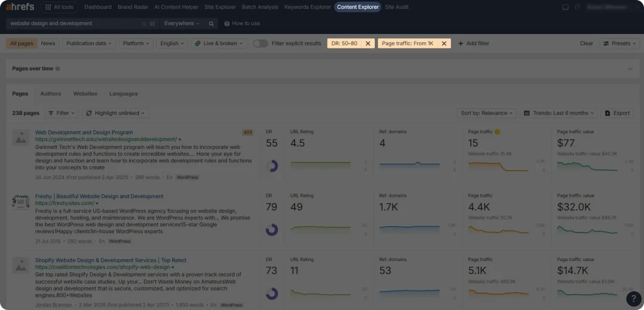The height and width of the screenshot is (310, 644).
Task: Expand the Pages over time panel
Action: click(630, 69)
